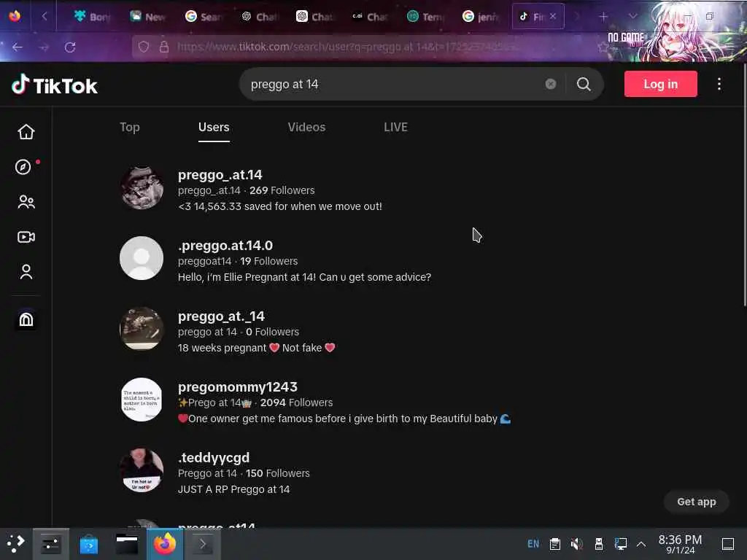747x560 pixels.
Task: Clear the search field with the X icon
Action: click(550, 85)
